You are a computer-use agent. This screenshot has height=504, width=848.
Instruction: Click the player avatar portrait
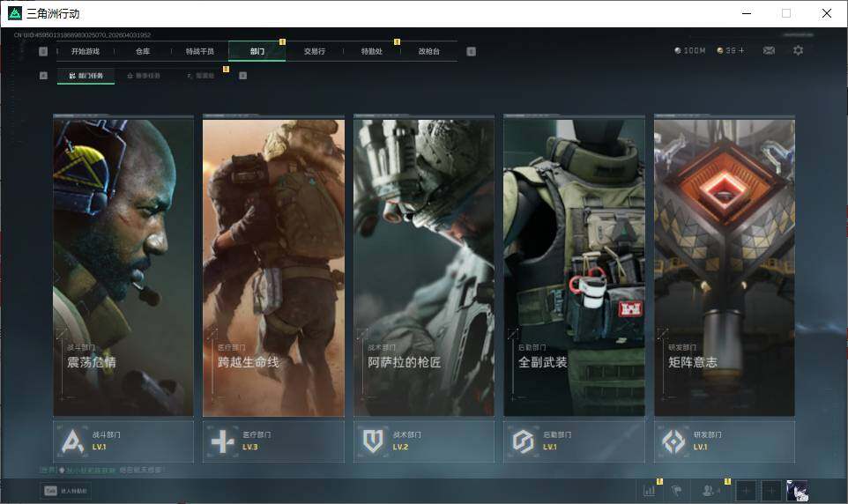tap(797, 490)
